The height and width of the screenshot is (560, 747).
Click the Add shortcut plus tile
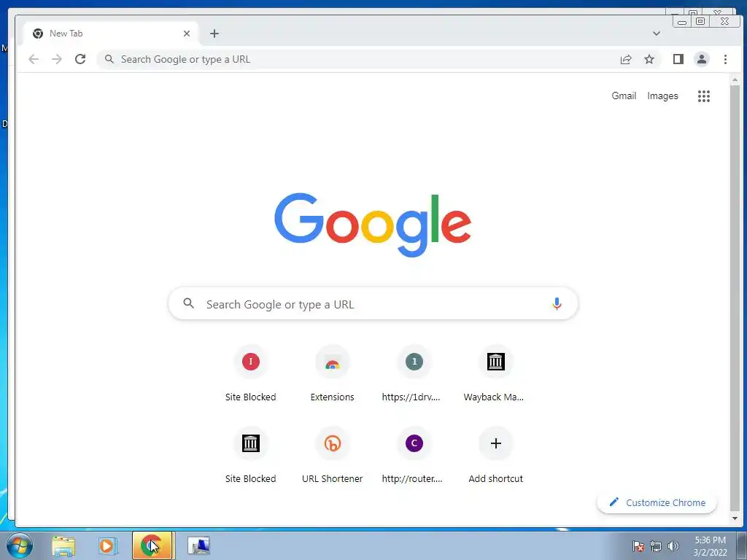(495, 455)
